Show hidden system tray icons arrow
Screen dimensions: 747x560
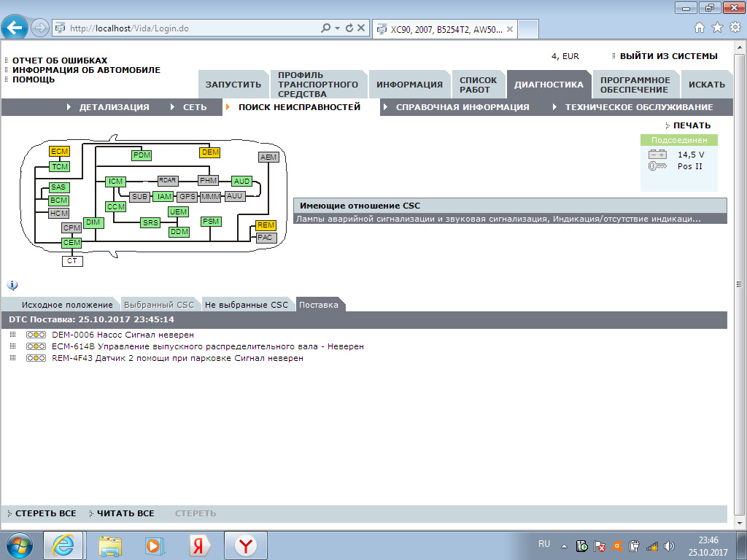pos(564,546)
